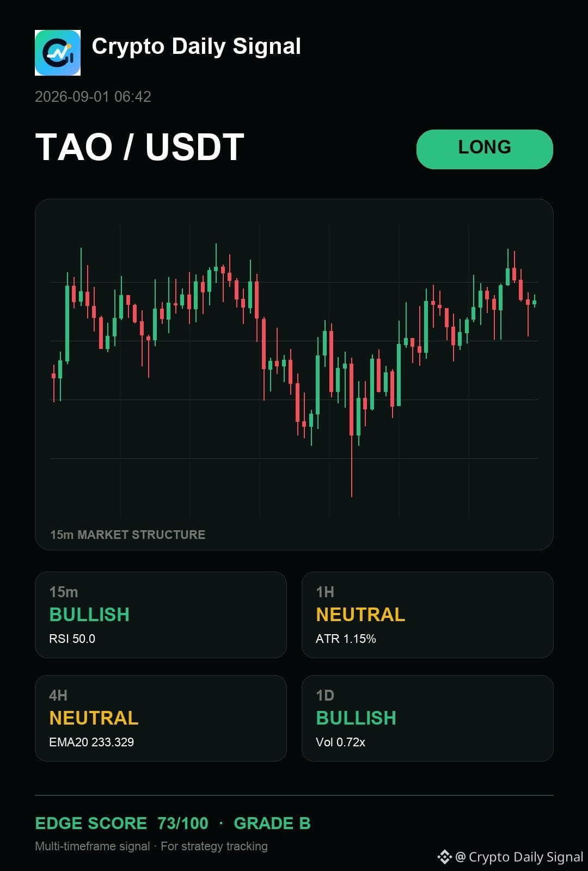Click the 15m MARKET STRUCTURE chart label
588x871 pixels.
click(x=128, y=535)
